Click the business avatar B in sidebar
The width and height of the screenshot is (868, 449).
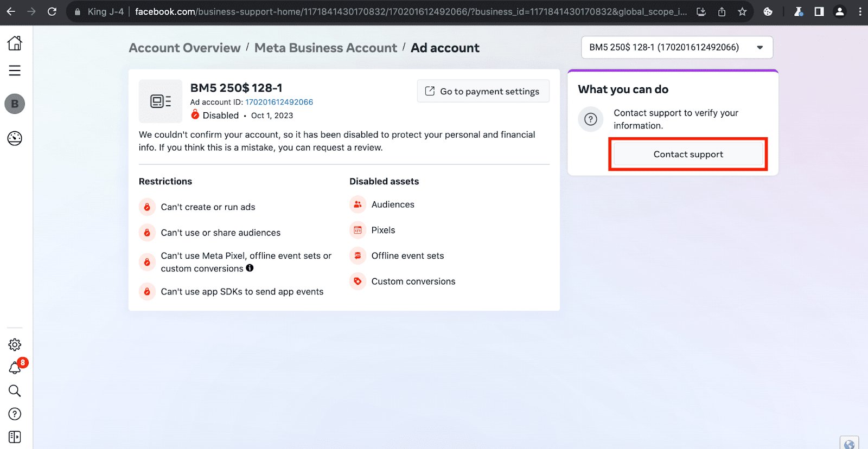coord(15,104)
